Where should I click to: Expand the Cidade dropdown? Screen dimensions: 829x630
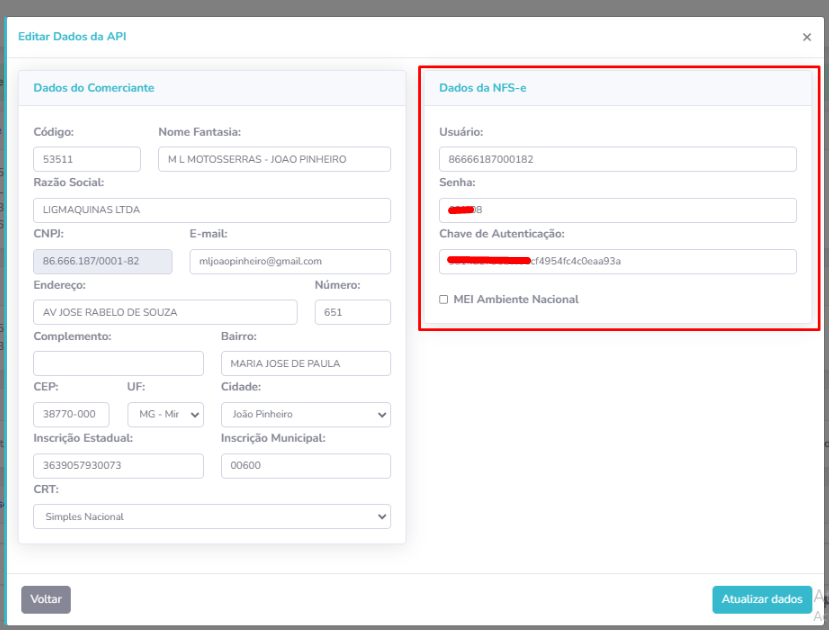(305, 414)
